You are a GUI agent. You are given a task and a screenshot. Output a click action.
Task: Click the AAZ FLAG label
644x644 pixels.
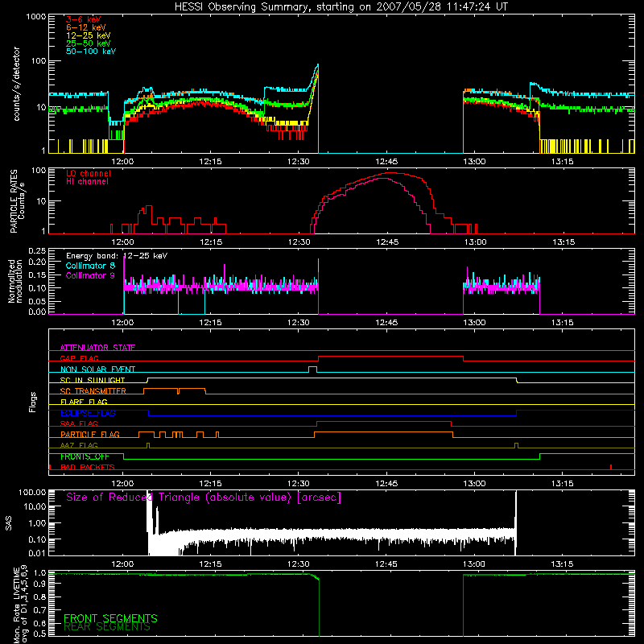pos(79,445)
